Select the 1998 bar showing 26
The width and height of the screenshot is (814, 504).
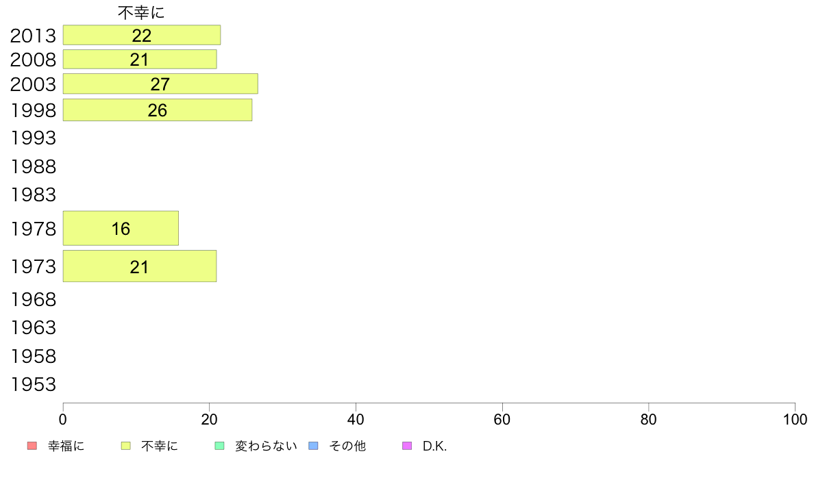(158, 110)
